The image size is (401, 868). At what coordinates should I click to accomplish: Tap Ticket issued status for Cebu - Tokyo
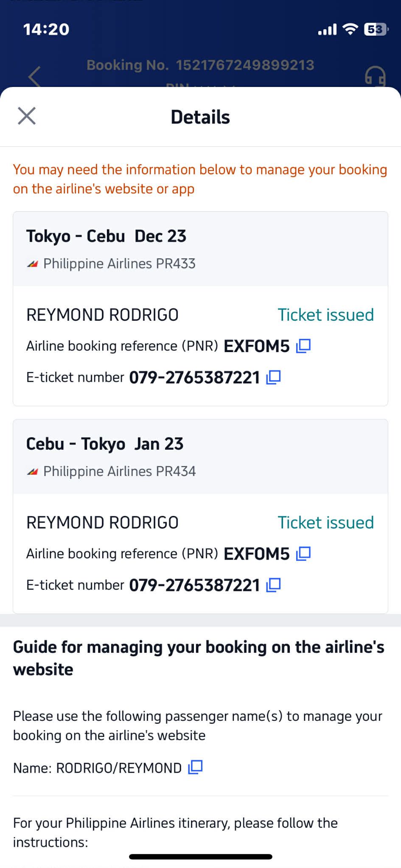(x=325, y=522)
